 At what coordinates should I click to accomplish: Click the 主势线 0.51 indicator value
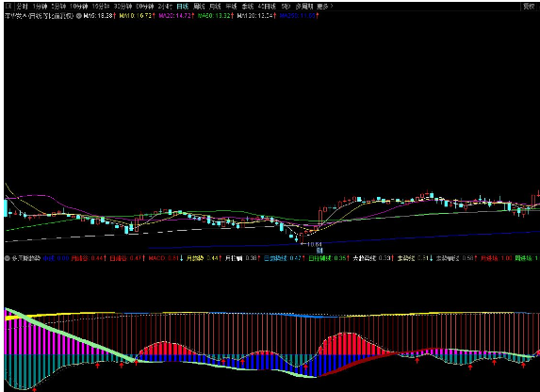(x=415, y=258)
